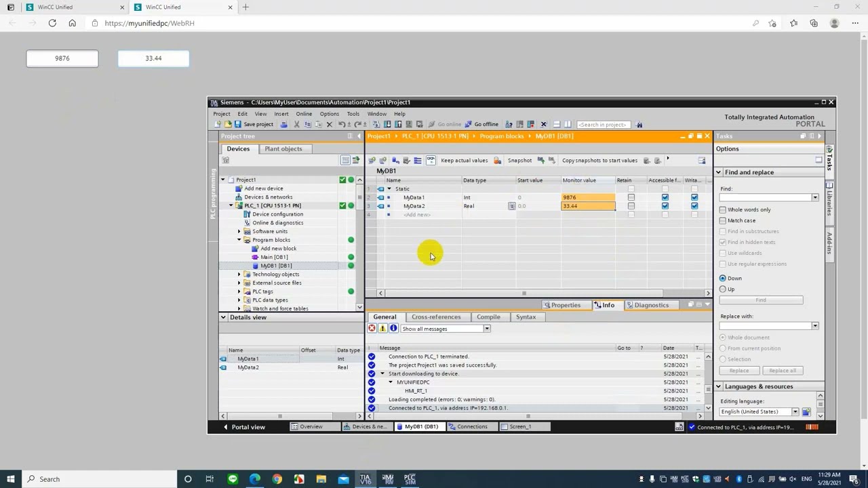Click the MyData1 monitor value 9876 cell
This screenshot has width=868, height=488.
[x=588, y=197]
